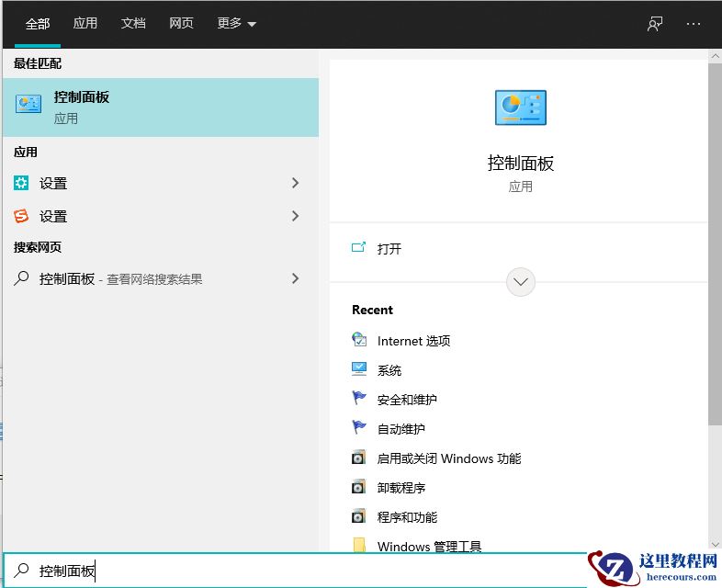Click the first 设置 app result text

(53, 183)
